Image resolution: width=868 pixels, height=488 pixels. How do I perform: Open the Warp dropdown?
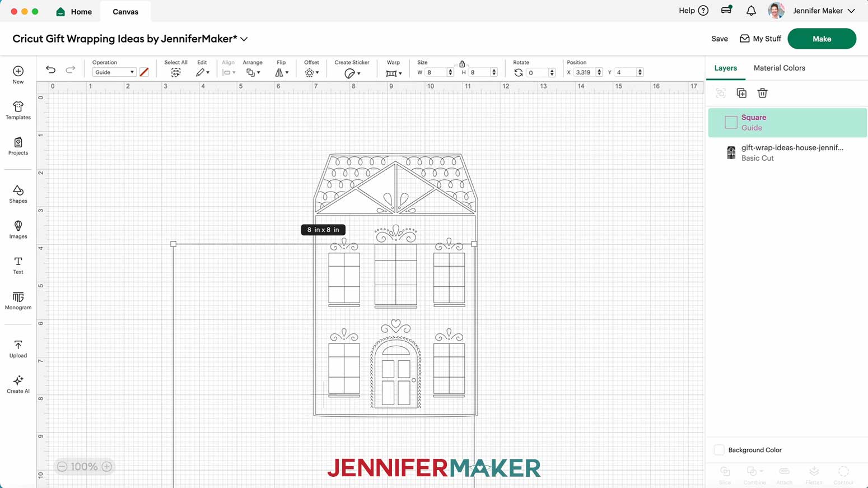tap(394, 73)
